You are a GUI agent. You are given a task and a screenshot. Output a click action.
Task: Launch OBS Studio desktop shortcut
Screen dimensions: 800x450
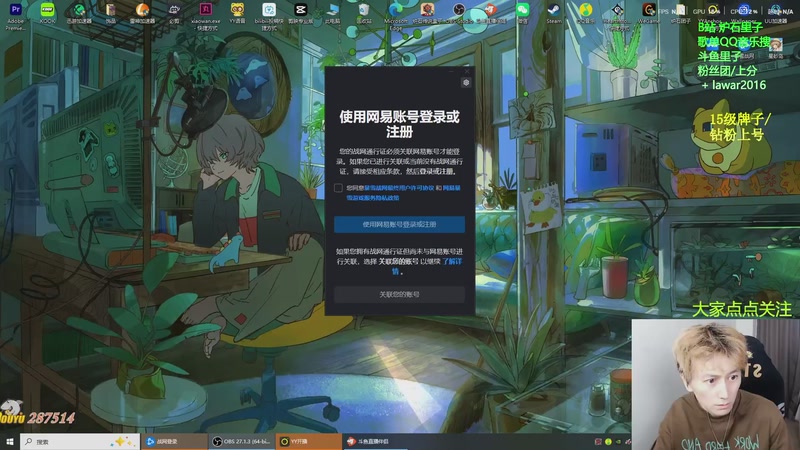(459, 13)
